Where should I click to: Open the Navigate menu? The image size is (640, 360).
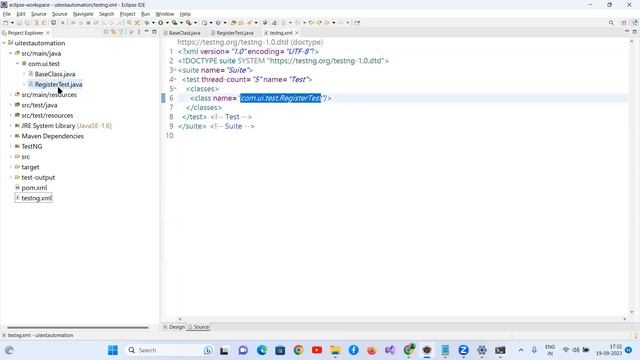(83, 14)
